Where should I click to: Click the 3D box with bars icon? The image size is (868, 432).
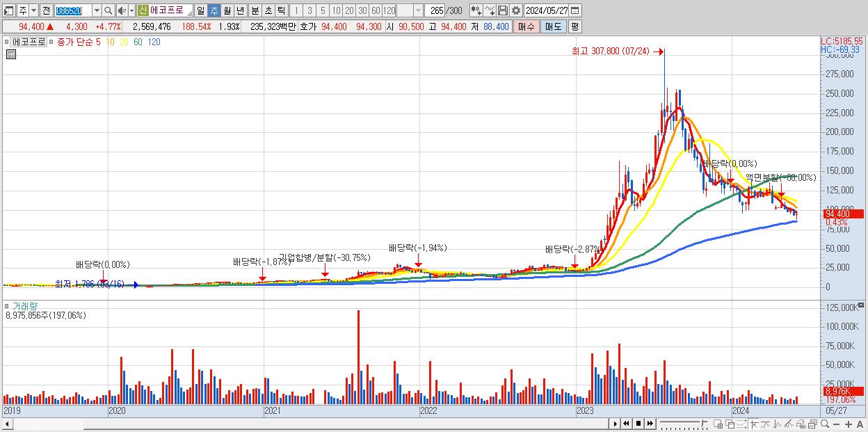[801, 424]
